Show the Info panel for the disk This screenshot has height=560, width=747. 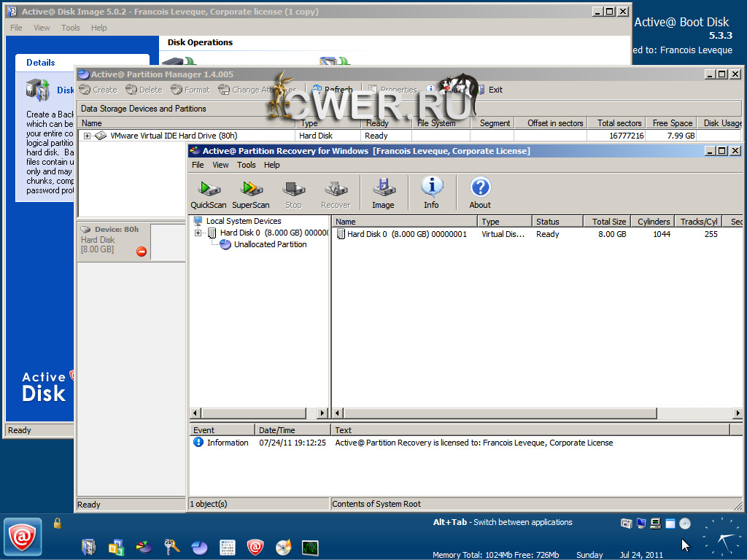pos(431,194)
